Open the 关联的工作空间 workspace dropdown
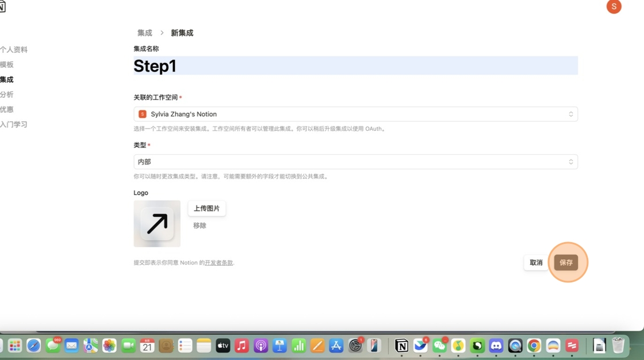Viewport: 644px width, 360px height. click(x=356, y=114)
